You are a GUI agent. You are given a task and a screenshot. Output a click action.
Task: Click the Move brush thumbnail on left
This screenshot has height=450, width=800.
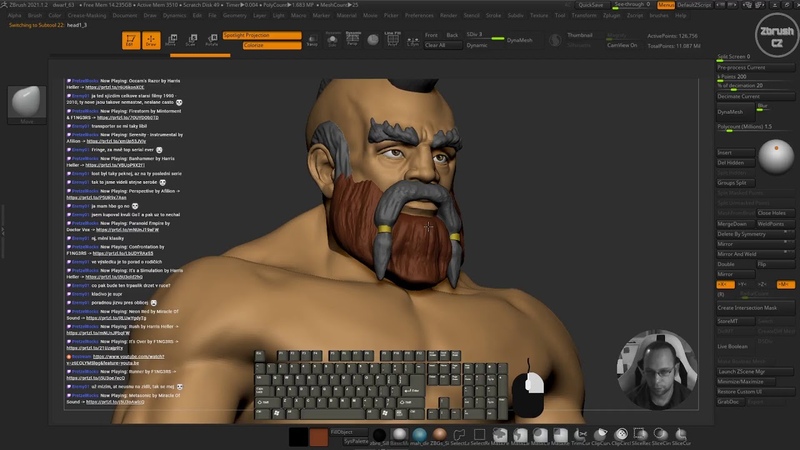(27, 104)
